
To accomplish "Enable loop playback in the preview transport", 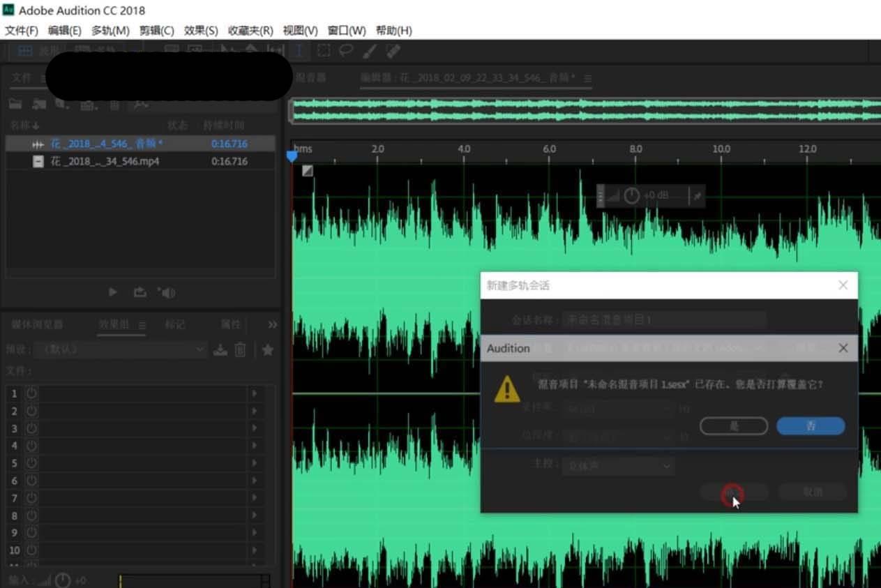I will click(141, 292).
